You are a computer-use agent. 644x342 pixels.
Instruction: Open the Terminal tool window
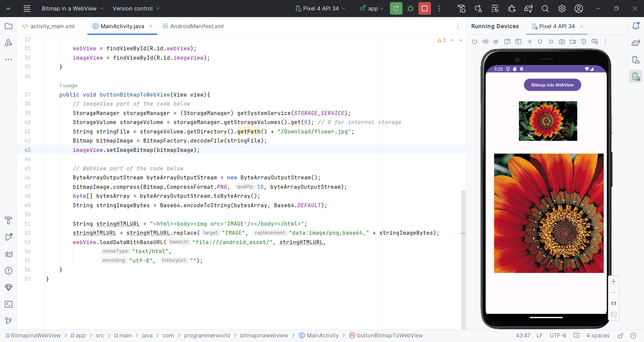(9, 304)
